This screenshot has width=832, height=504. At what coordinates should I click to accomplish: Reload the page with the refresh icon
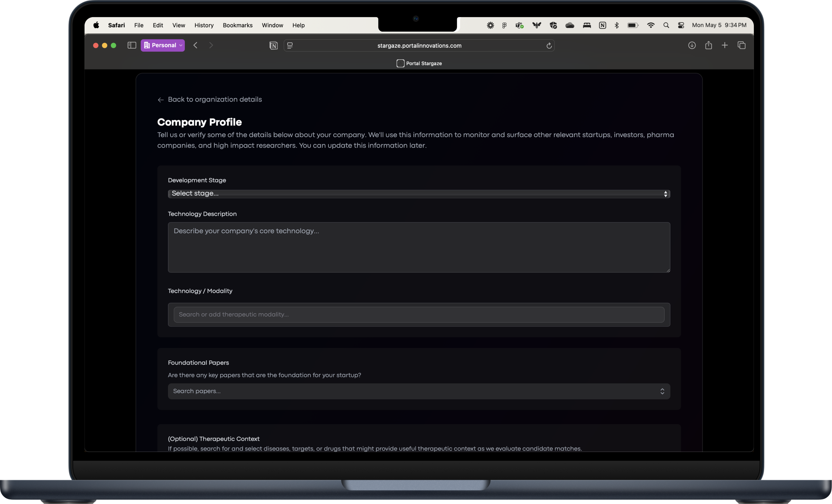pyautogui.click(x=549, y=46)
